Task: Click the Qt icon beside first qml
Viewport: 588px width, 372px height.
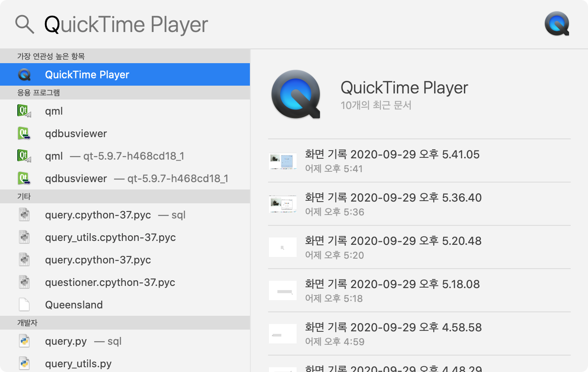Action: click(x=24, y=111)
